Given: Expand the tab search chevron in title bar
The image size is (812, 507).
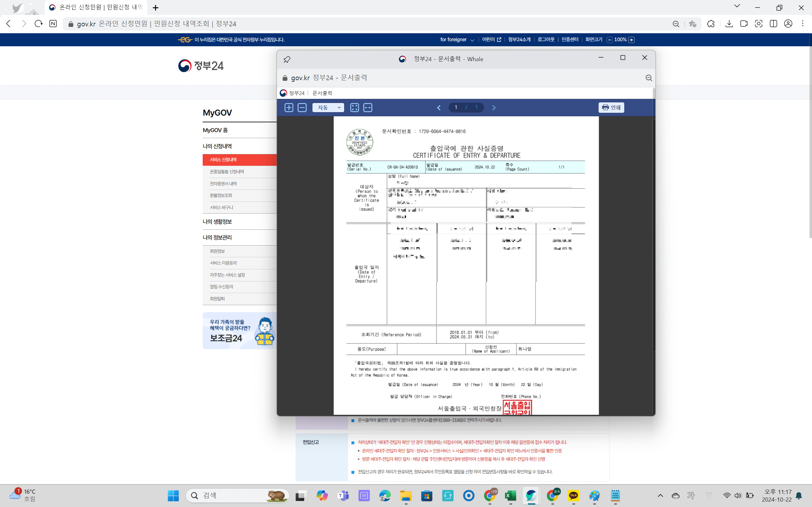Looking at the screenshot, I should (737, 6).
